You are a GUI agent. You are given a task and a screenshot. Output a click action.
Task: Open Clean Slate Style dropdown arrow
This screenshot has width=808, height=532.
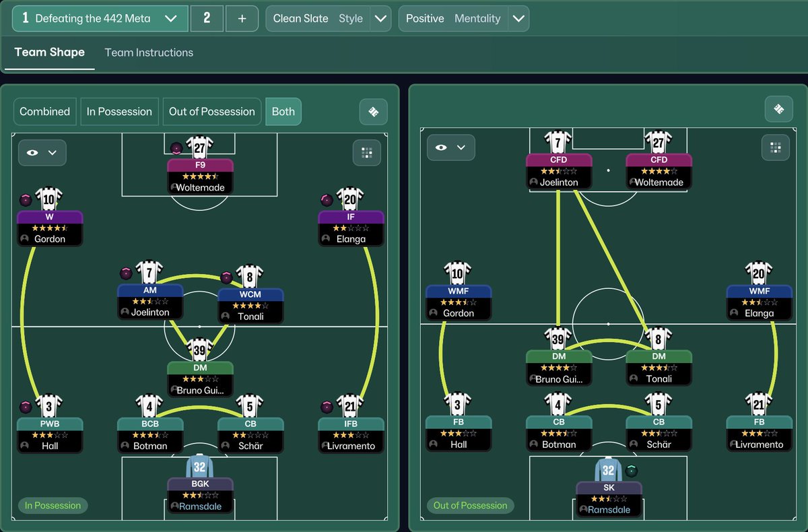click(x=380, y=19)
